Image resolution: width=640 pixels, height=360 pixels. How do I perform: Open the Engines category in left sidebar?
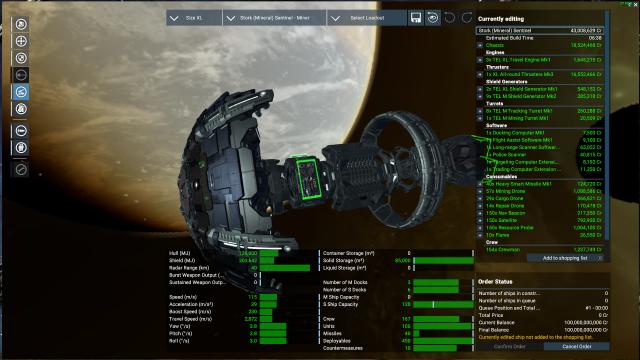[21, 24]
